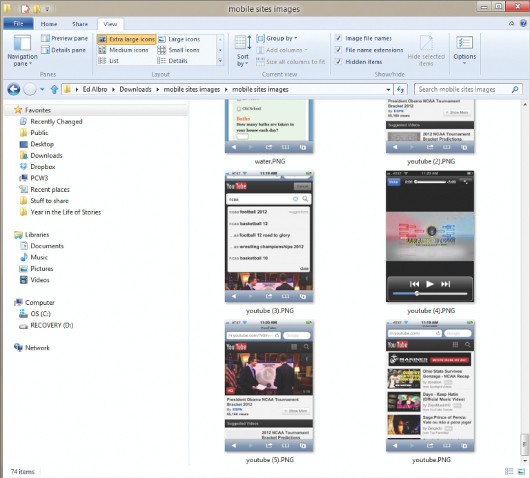
Task: Expand the layout gallery options
Action: coord(220,61)
